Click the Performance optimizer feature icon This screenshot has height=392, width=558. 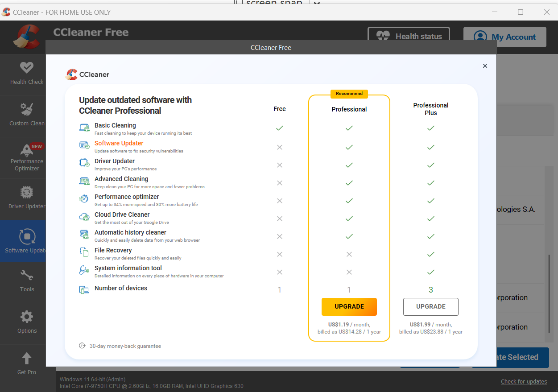pos(84,198)
